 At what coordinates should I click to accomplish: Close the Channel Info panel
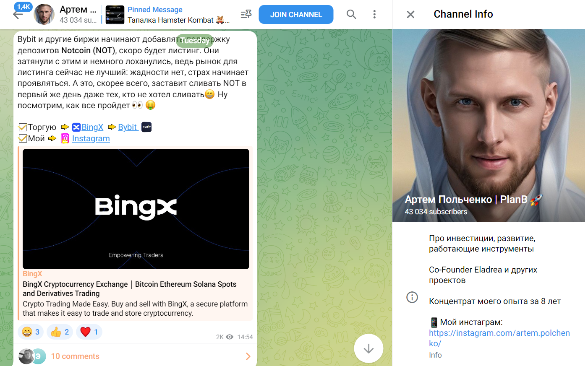click(x=410, y=14)
